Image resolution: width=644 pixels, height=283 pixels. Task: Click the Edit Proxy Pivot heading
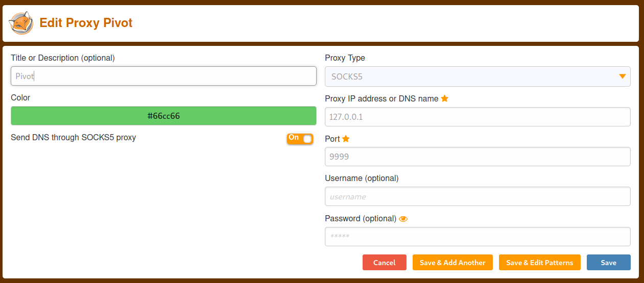tap(86, 23)
